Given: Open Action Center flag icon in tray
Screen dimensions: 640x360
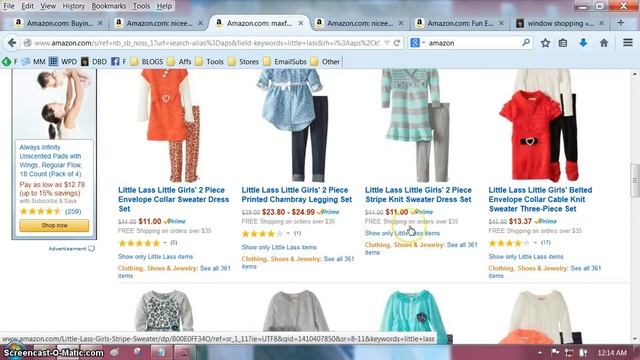Looking at the screenshot, I should point(555,352).
